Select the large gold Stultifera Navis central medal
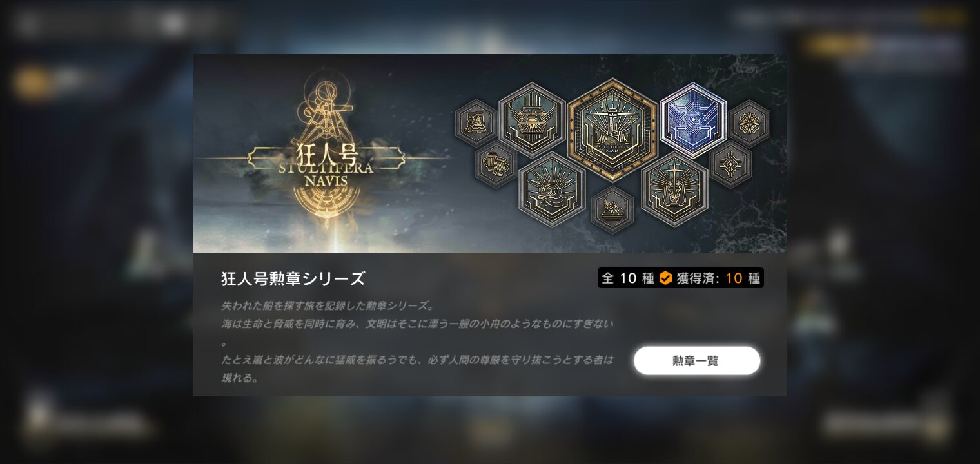 coord(612,130)
